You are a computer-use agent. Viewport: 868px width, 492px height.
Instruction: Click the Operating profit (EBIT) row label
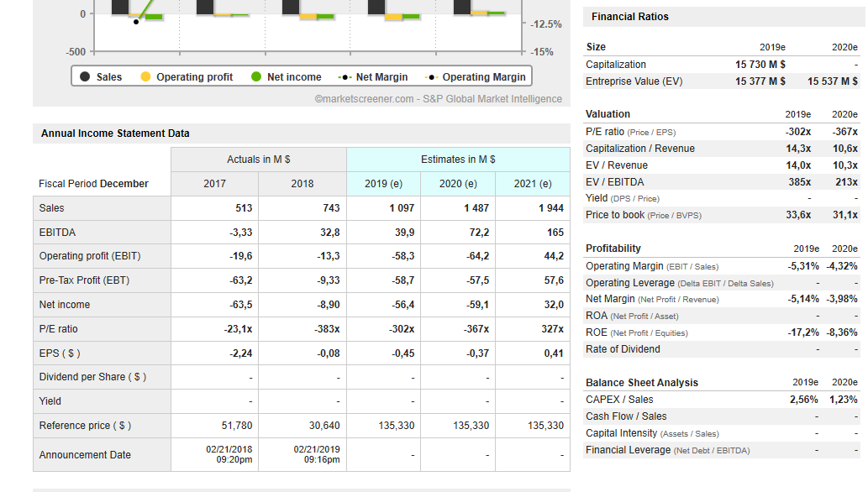90,256
